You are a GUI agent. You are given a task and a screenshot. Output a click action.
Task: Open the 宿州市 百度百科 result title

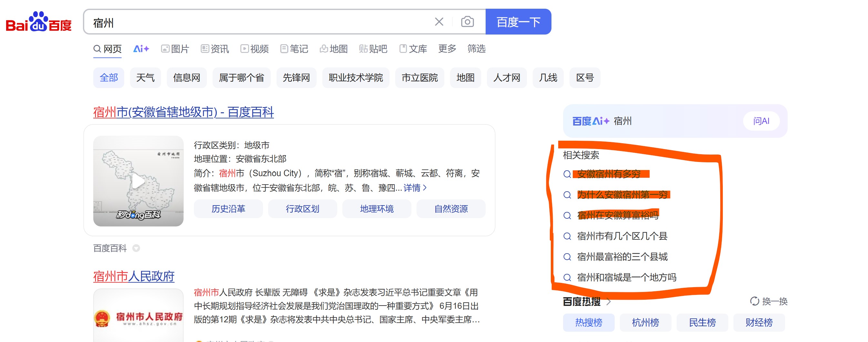(184, 112)
